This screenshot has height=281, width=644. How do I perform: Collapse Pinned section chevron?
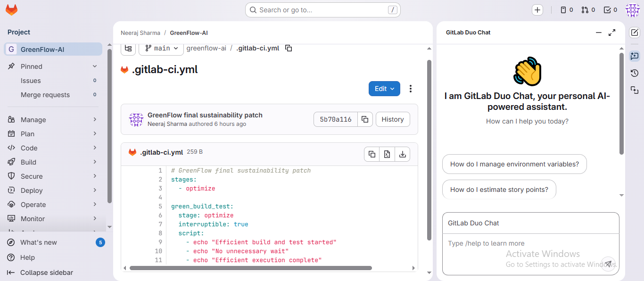pyautogui.click(x=95, y=66)
